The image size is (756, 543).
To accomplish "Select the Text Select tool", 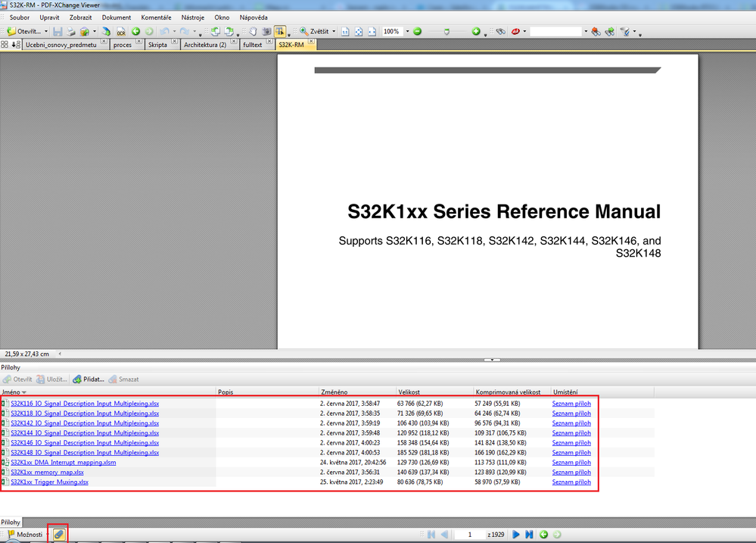I will [x=280, y=31].
